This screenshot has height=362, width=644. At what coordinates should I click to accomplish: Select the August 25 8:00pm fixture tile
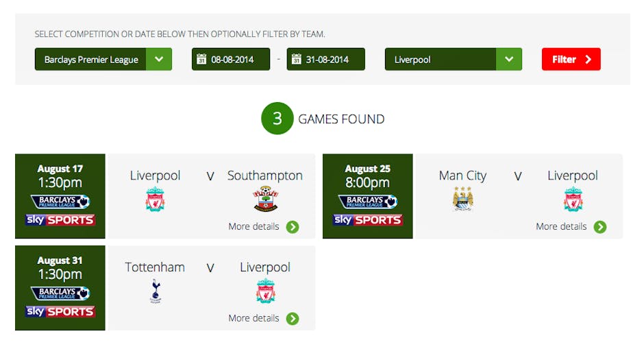point(368,196)
